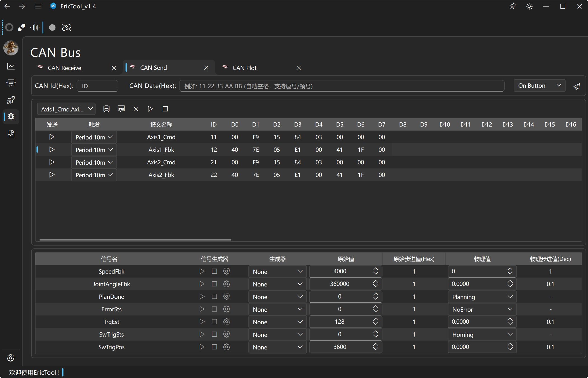
Task: Click the horizontal scrollbar under message table
Action: pyautogui.click(x=135, y=240)
